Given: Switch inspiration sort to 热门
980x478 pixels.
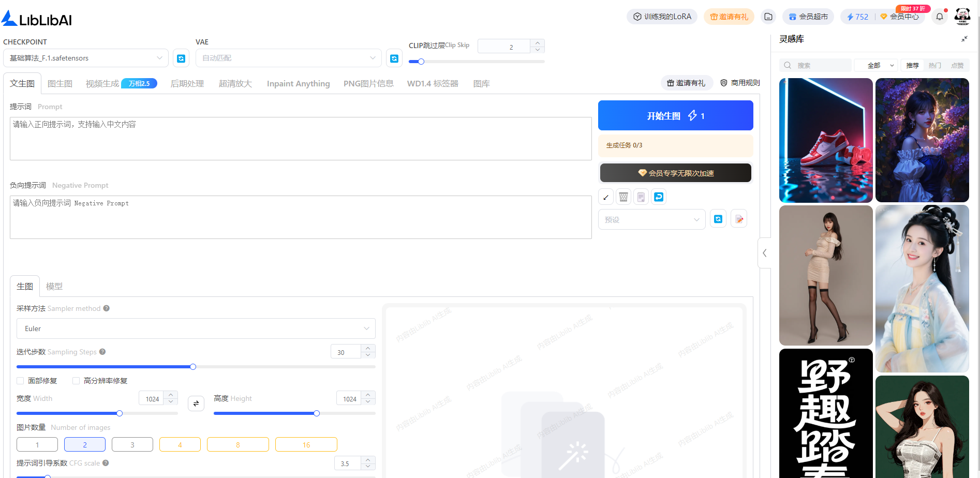Looking at the screenshot, I should (935, 66).
